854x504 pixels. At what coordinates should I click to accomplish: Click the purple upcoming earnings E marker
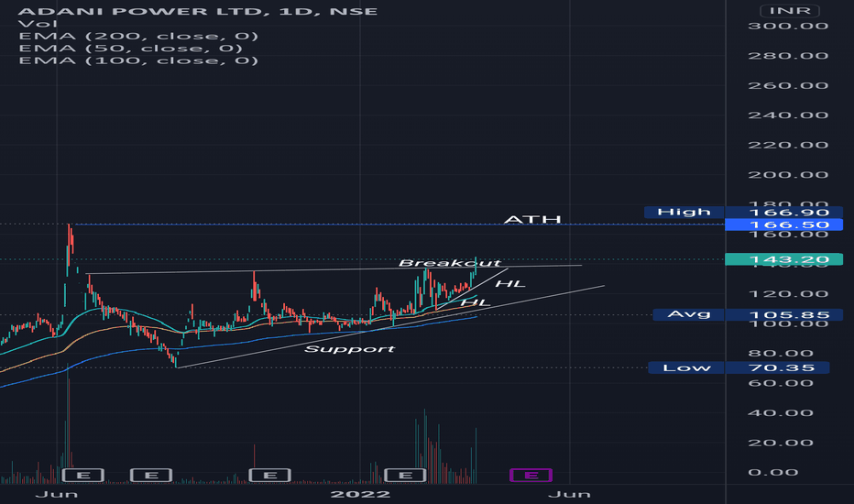tap(531, 475)
